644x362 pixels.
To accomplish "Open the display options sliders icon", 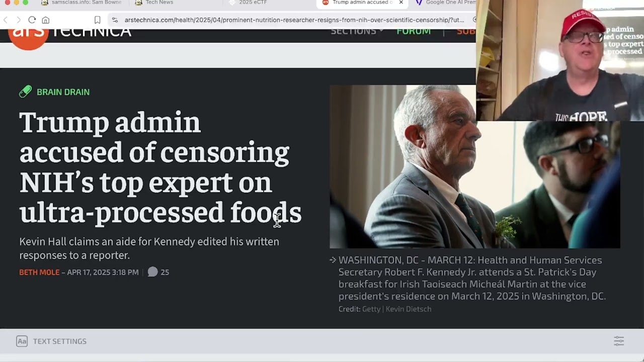I will [619, 341].
